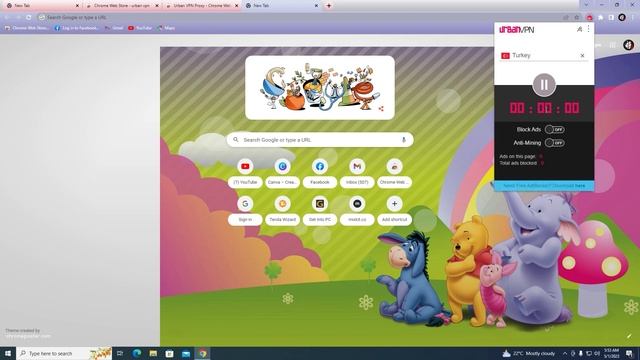Open the side panel icon in toolbar
The width and height of the screenshot is (640, 360).
[611, 18]
